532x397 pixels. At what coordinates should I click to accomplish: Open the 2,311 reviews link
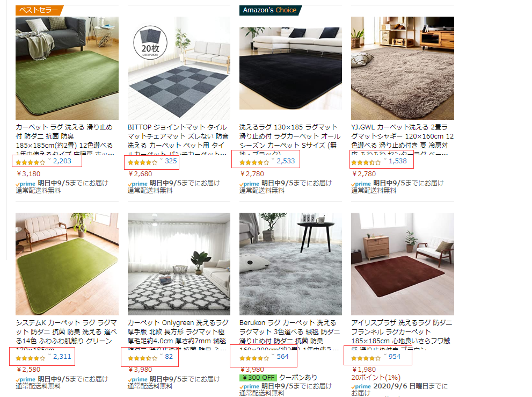[62, 357]
